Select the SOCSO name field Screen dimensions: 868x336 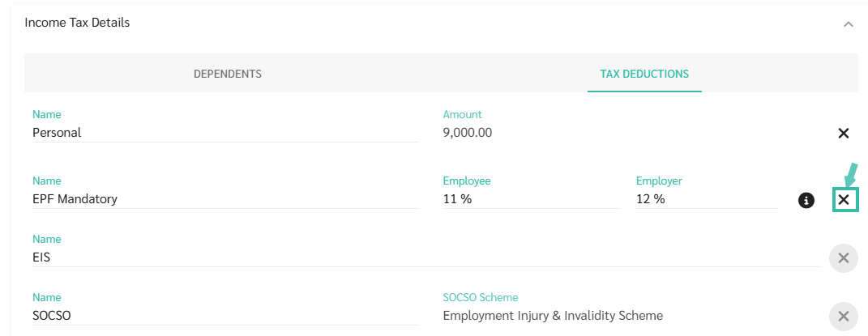coord(225,316)
